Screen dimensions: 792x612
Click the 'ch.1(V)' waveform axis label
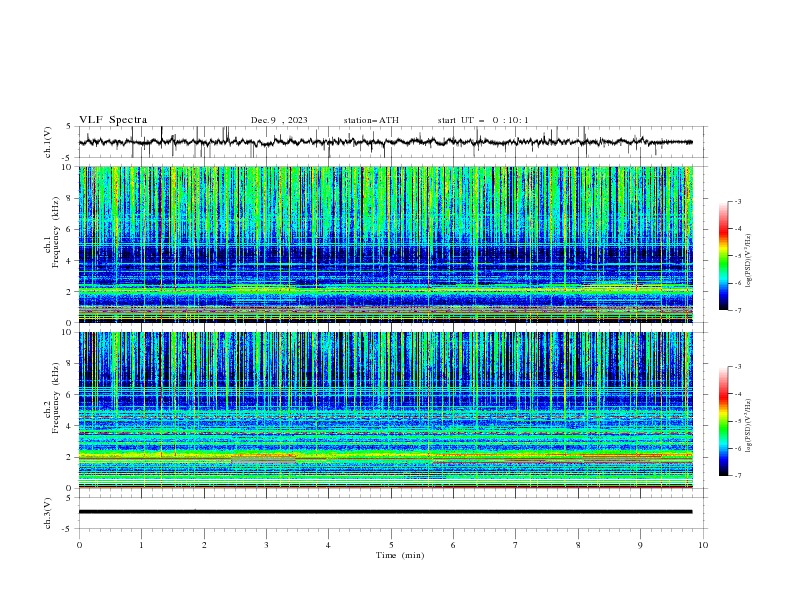click(x=48, y=142)
